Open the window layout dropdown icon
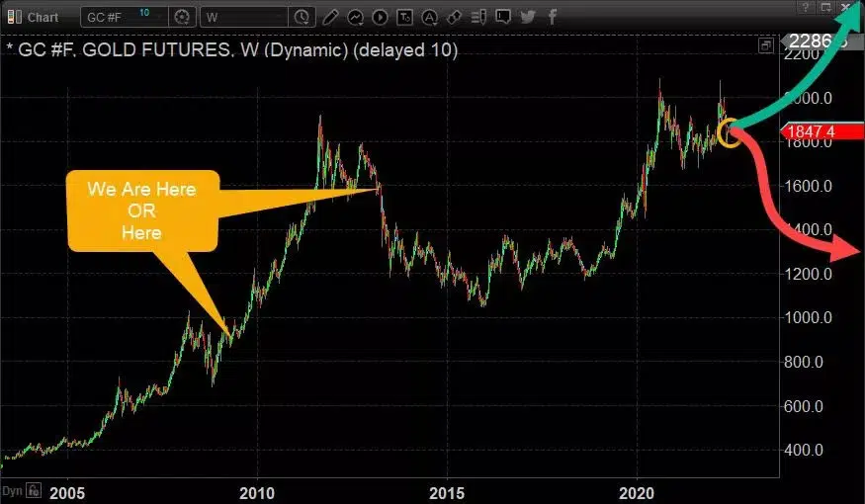The image size is (865, 504). (x=825, y=7)
